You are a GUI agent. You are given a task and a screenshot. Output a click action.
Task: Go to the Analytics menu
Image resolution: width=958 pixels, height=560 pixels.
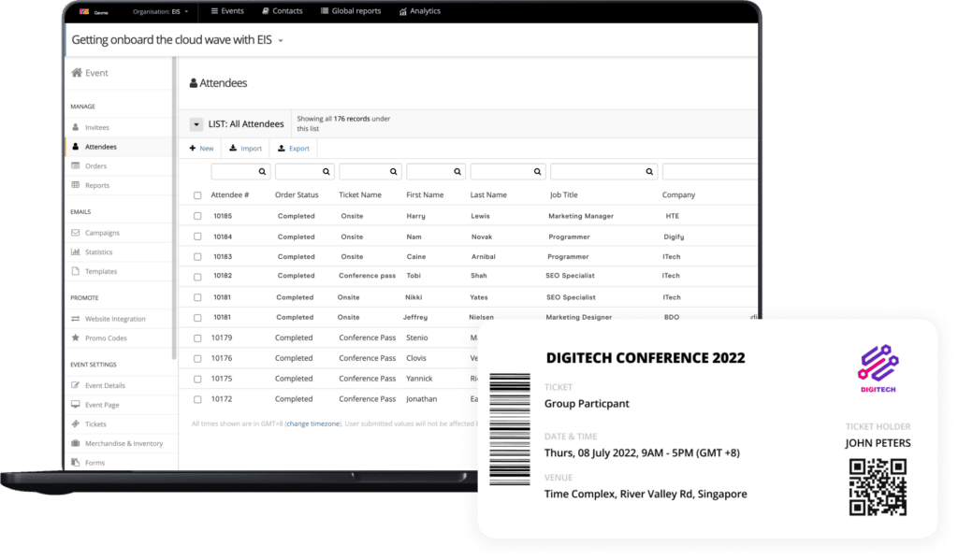tap(419, 11)
